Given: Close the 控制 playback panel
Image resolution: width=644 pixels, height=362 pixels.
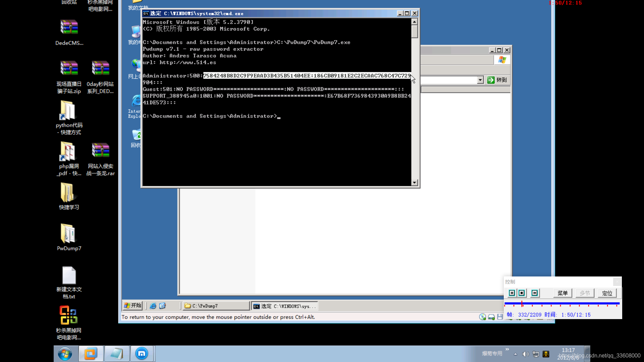Looking at the screenshot, I should (x=617, y=282).
